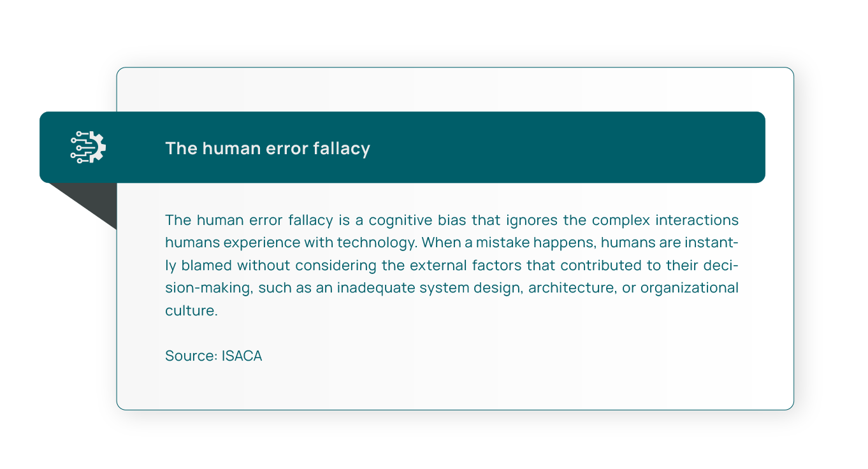Click the word "organizational" ending the fourth line
This screenshot has width=868, height=469.
(x=690, y=288)
